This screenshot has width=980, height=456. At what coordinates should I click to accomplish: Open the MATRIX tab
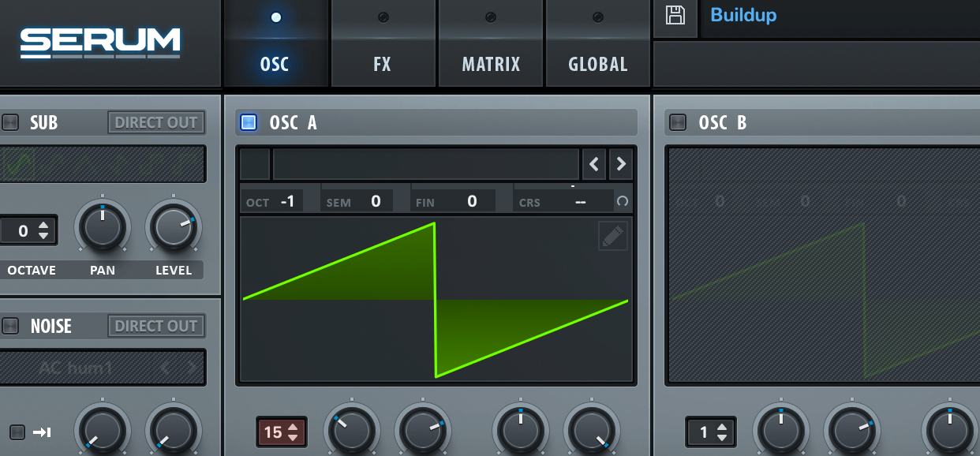pyautogui.click(x=491, y=43)
